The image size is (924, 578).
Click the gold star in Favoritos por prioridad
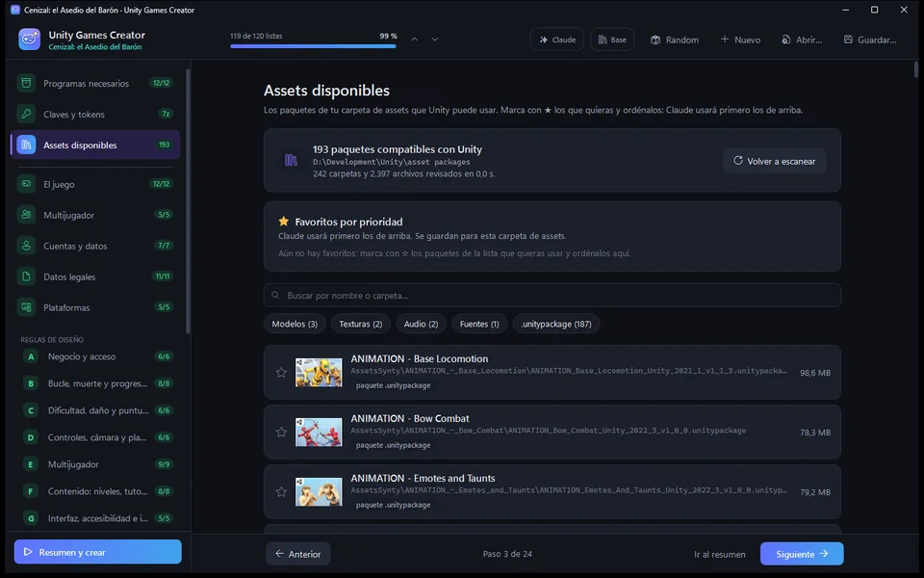coord(283,222)
